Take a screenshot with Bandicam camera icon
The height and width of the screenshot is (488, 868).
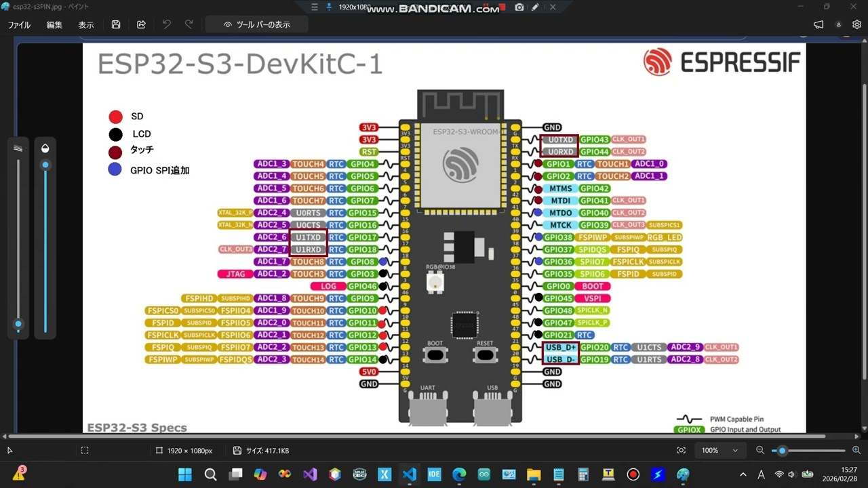pos(519,7)
